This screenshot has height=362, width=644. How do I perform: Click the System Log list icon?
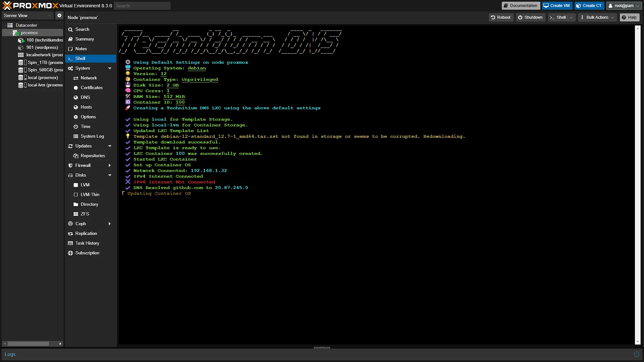coord(76,136)
